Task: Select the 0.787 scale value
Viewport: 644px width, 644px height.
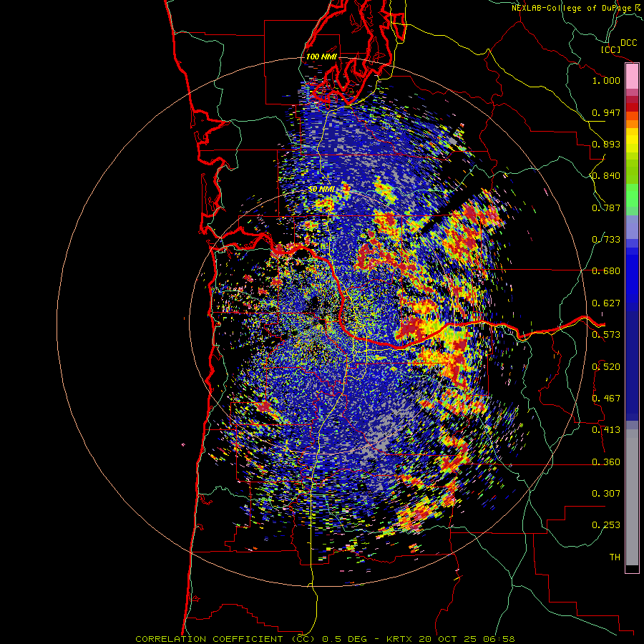Action: (x=606, y=208)
